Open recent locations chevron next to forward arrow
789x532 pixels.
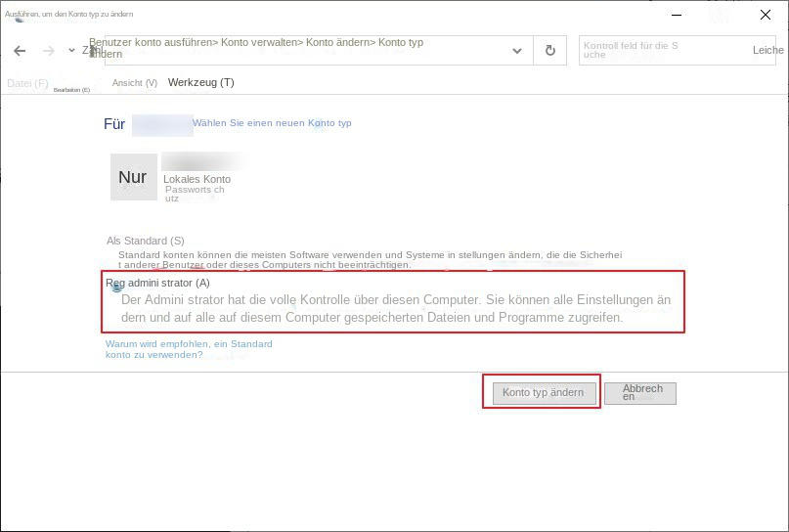point(71,50)
